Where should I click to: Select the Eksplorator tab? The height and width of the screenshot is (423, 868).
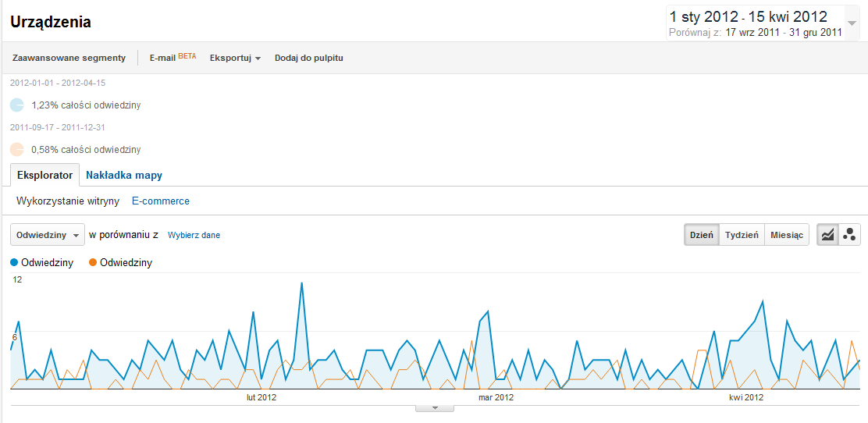point(44,175)
